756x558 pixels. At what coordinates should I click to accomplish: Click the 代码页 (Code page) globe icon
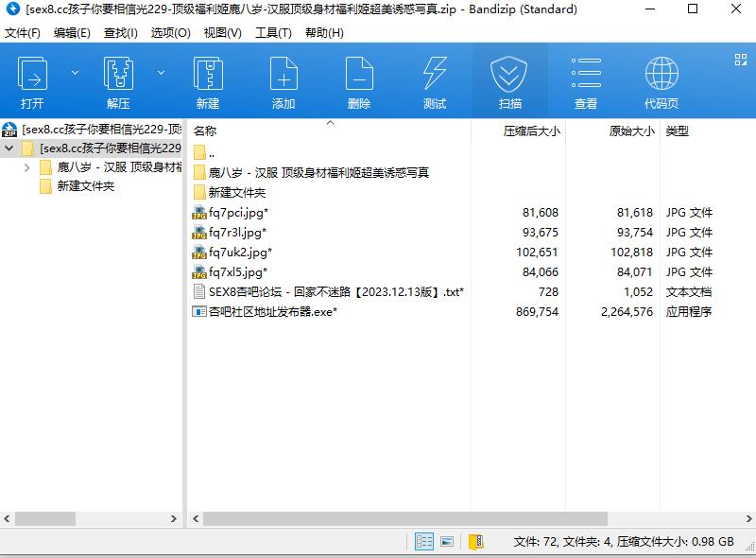point(661,74)
